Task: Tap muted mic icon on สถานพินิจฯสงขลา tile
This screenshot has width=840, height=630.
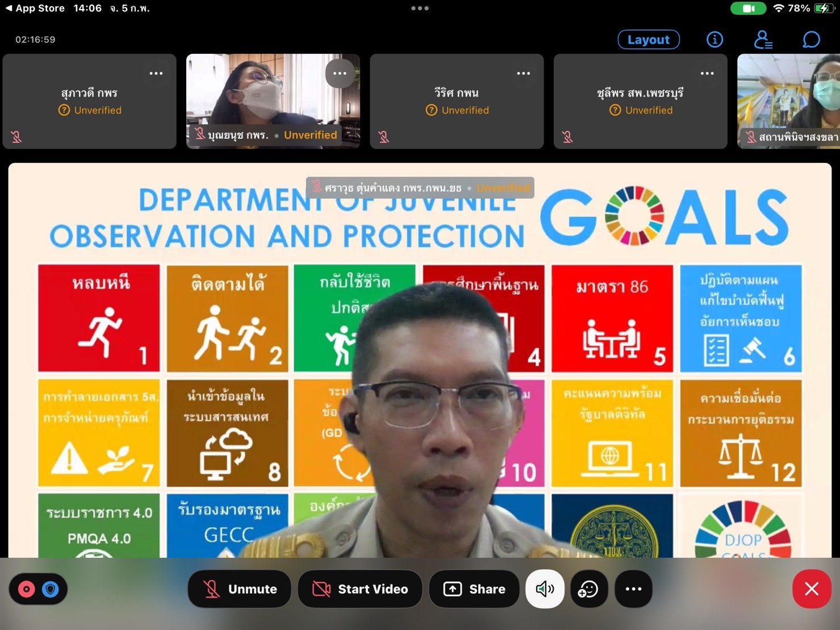Action: coord(751,137)
